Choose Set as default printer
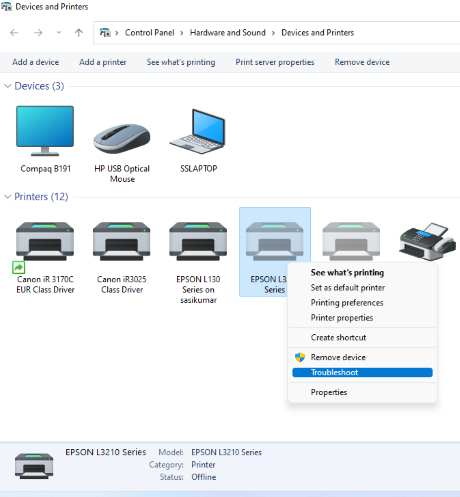The height and width of the screenshot is (497, 460). pos(348,288)
